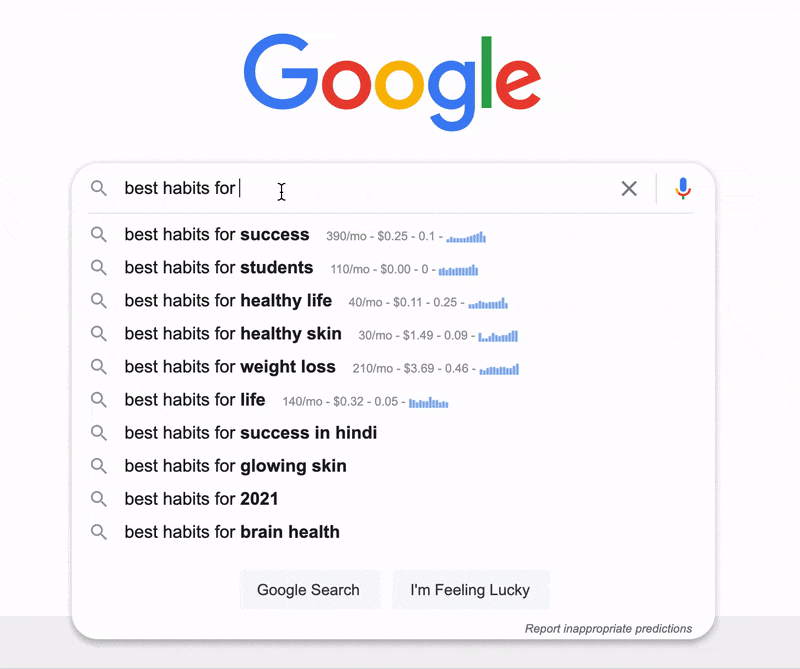This screenshot has width=800, height=669.
Task: Click the search icon beside 'best habits for students'
Action: point(98,268)
